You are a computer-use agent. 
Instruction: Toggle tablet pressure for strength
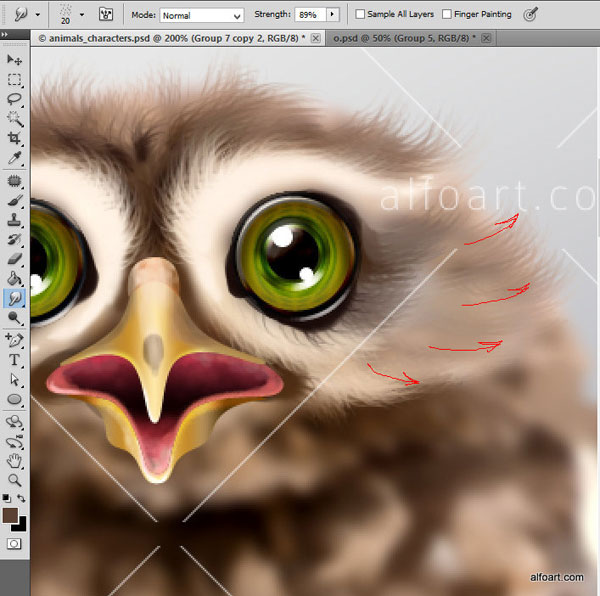click(x=530, y=14)
